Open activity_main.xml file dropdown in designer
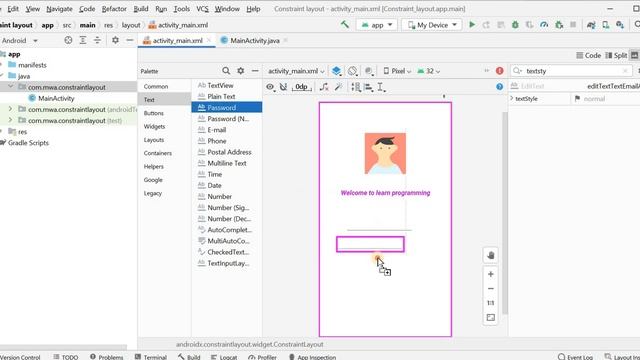This screenshot has width=640, height=360. tap(296, 71)
